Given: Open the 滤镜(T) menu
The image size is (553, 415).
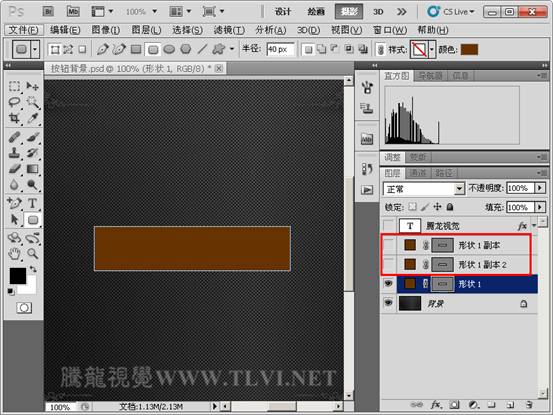Looking at the screenshot, I should [x=229, y=30].
